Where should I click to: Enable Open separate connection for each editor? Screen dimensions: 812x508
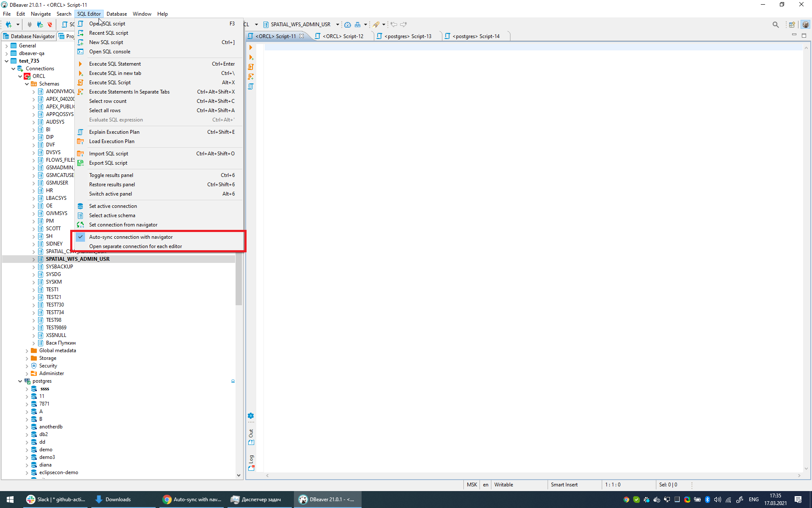pos(135,246)
